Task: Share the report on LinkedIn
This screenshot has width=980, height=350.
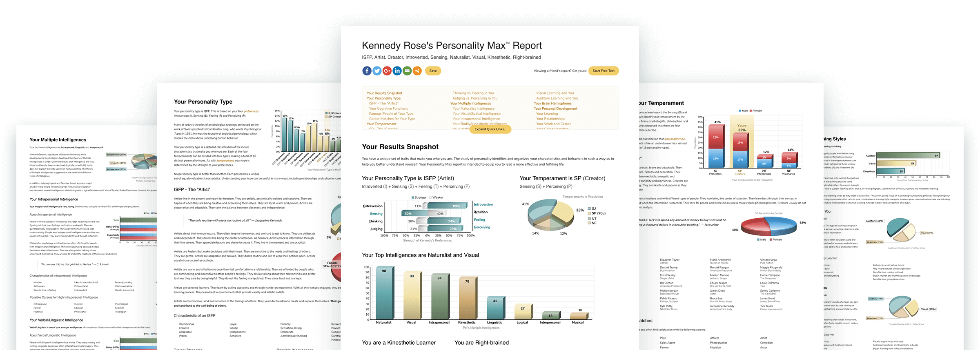Action: coord(397,71)
